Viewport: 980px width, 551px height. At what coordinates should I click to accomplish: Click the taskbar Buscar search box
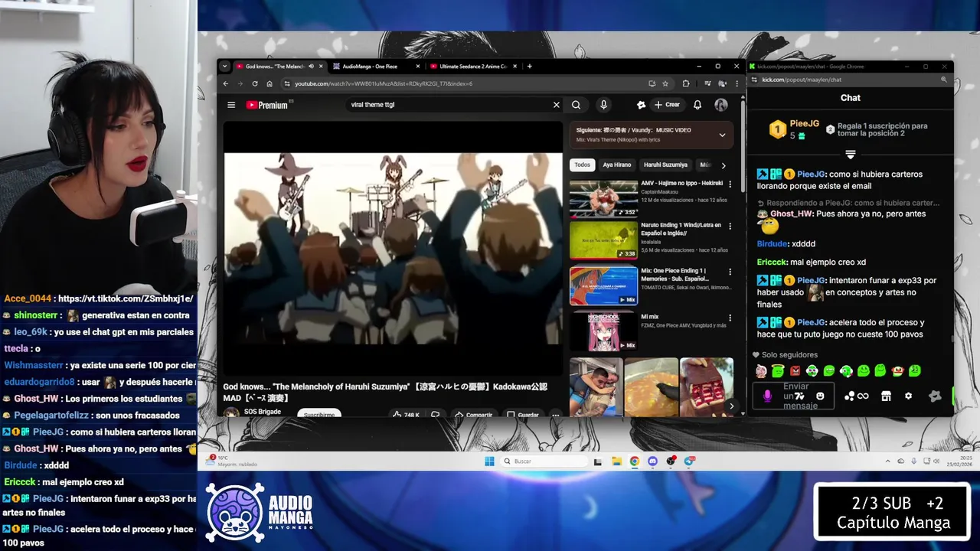pos(545,461)
